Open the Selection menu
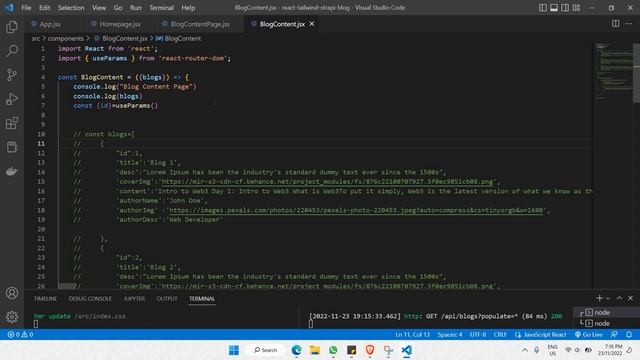This screenshot has width=640, height=360. coord(71,8)
